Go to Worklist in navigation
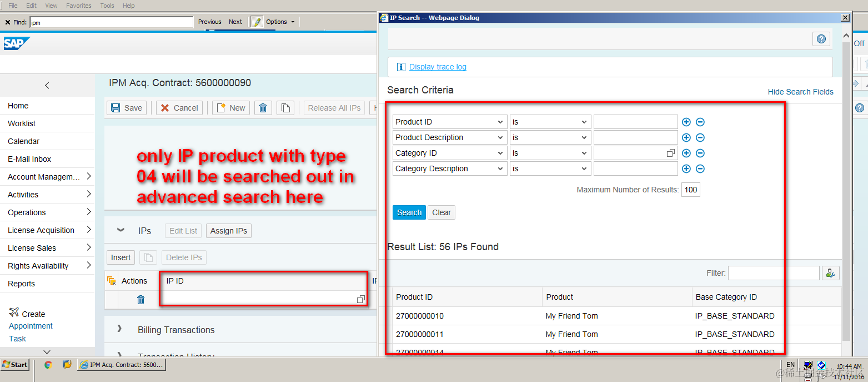868x382 pixels. pyautogui.click(x=22, y=123)
